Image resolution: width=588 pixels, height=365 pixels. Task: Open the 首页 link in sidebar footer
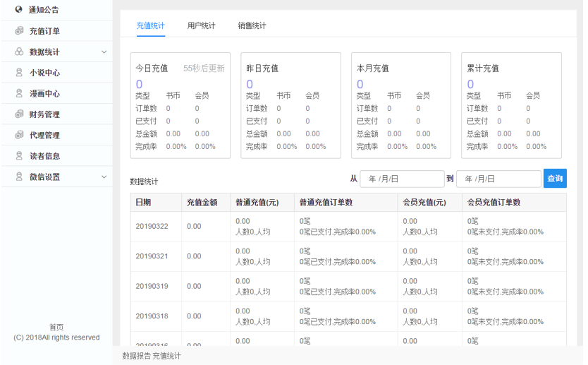tap(56, 327)
